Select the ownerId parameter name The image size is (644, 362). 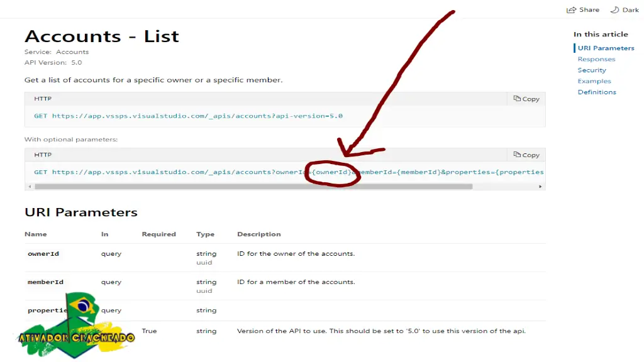pos(43,254)
